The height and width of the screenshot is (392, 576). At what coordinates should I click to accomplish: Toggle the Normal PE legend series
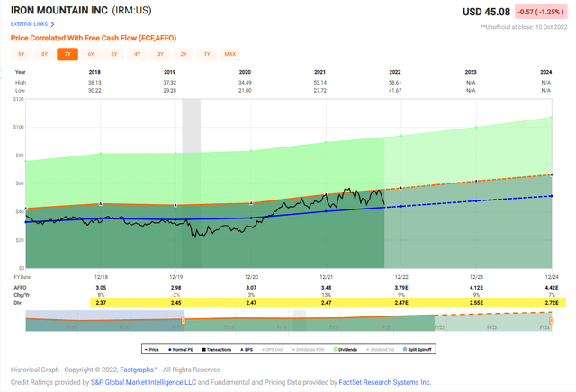180,350
